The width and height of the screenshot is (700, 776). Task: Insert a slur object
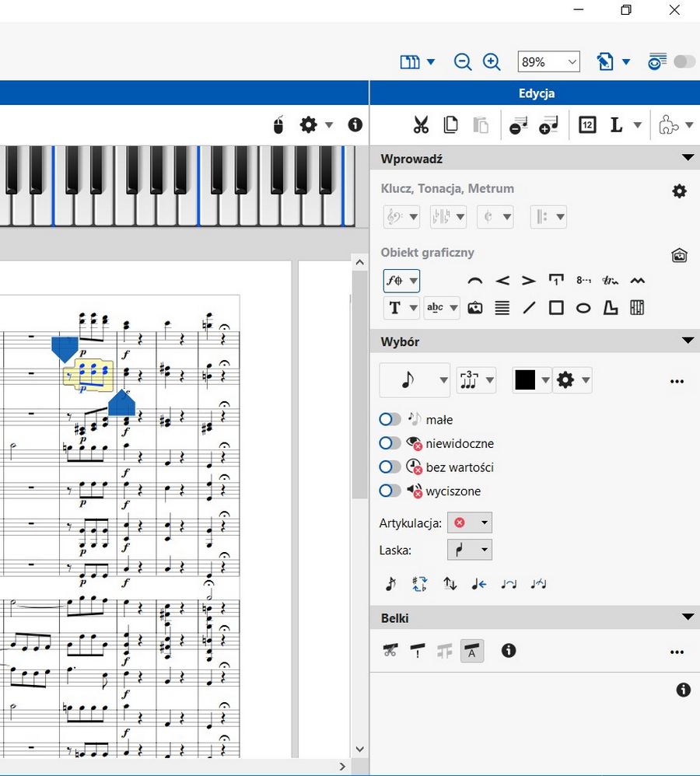(474, 281)
